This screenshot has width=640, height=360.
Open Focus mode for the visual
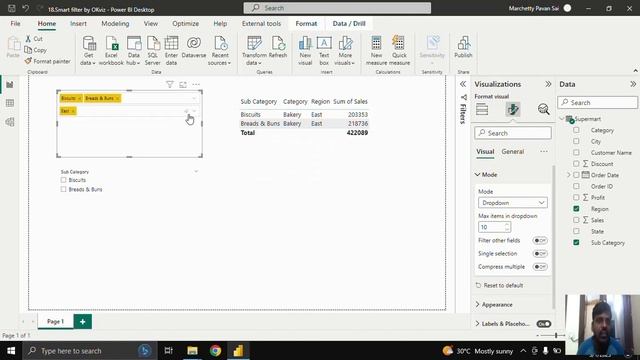183,84
